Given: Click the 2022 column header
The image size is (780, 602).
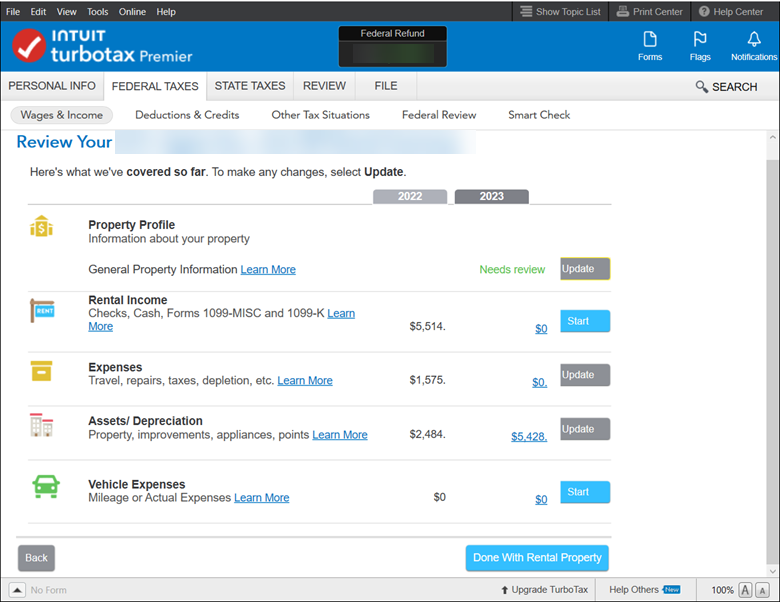Looking at the screenshot, I should (410, 197).
